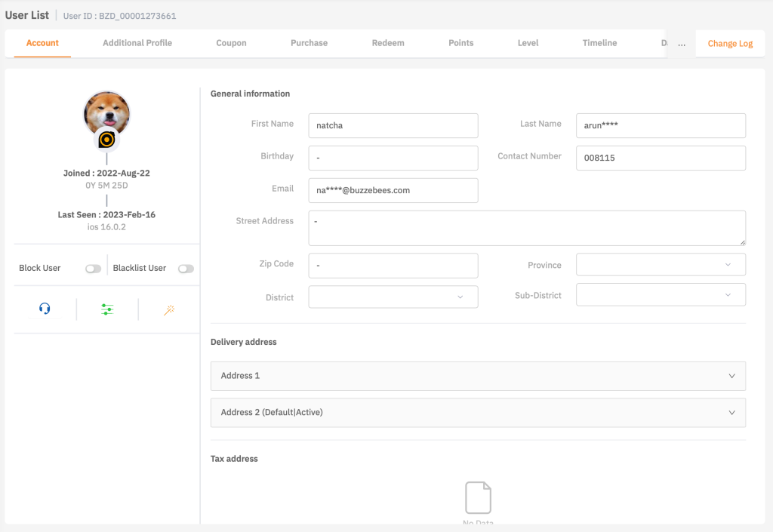Click the ellipsis to reveal hidden tabs
This screenshot has width=773, height=532.
(x=680, y=43)
